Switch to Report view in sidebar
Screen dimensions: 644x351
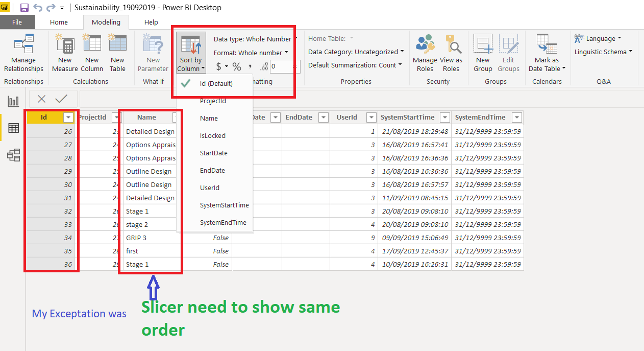coord(13,101)
